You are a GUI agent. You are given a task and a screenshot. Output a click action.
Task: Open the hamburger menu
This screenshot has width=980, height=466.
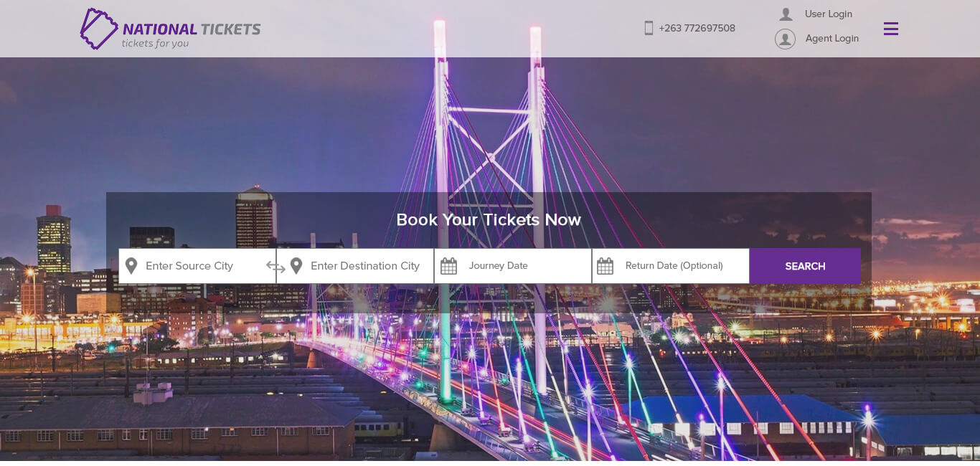(891, 29)
